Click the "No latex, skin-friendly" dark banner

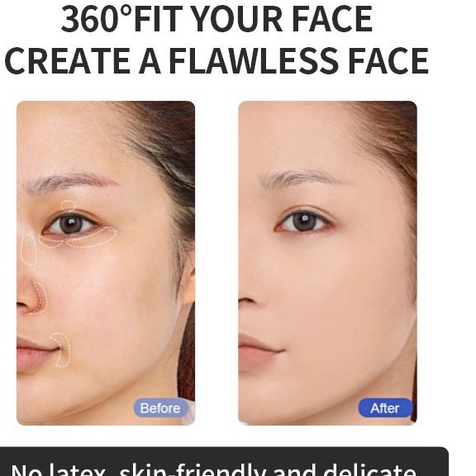pos(224,461)
